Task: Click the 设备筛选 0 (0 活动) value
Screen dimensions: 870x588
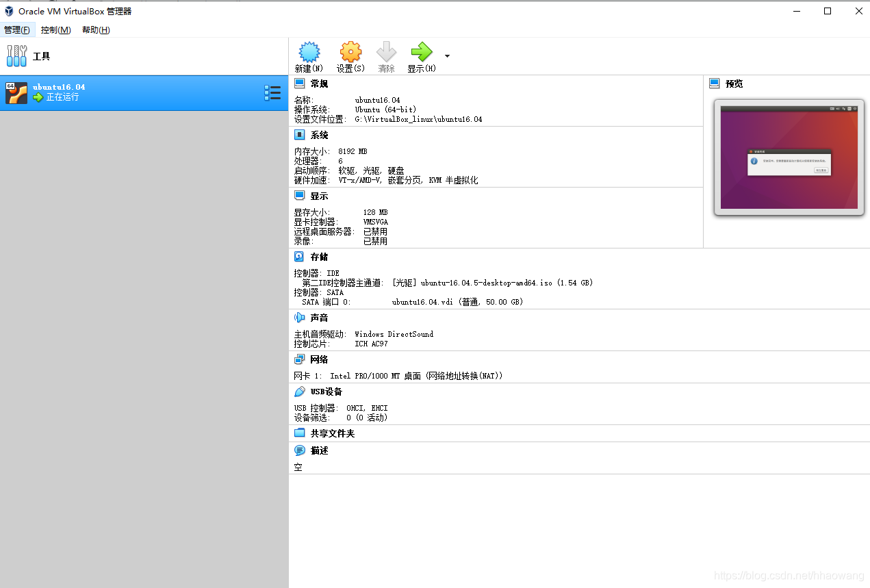Action: (x=367, y=418)
